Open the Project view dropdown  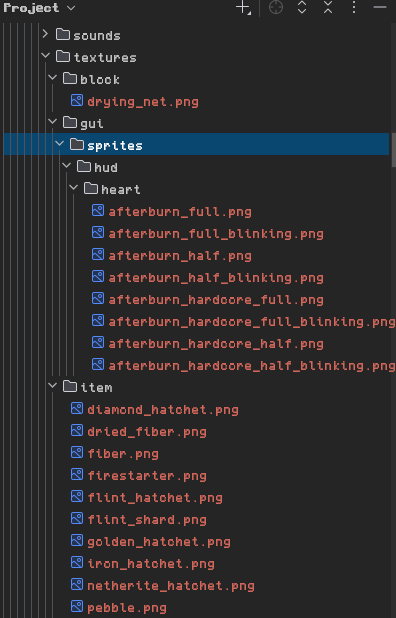[71, 8]
